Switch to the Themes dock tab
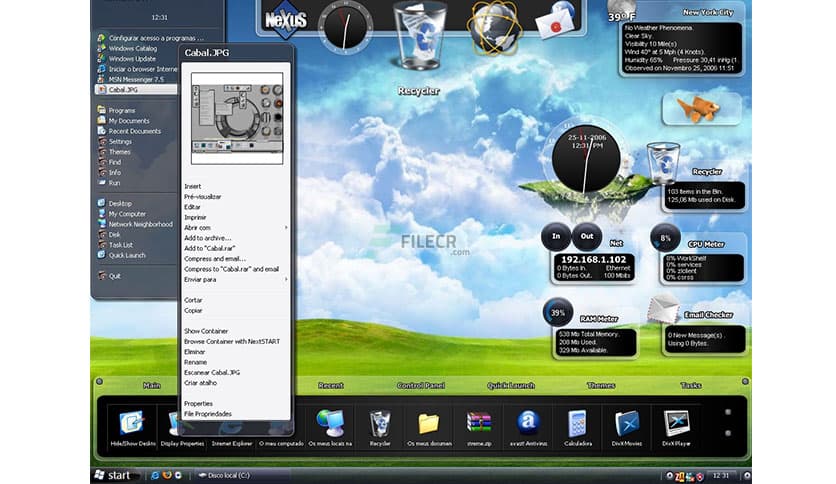Viewport: 836px width, 484px height. click(x=601, y=385)
